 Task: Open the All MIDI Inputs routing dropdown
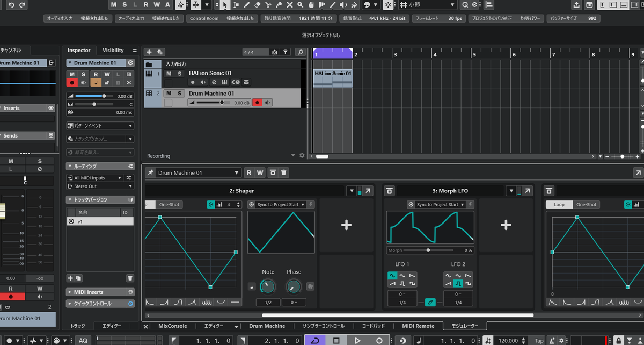pos(94,178)
